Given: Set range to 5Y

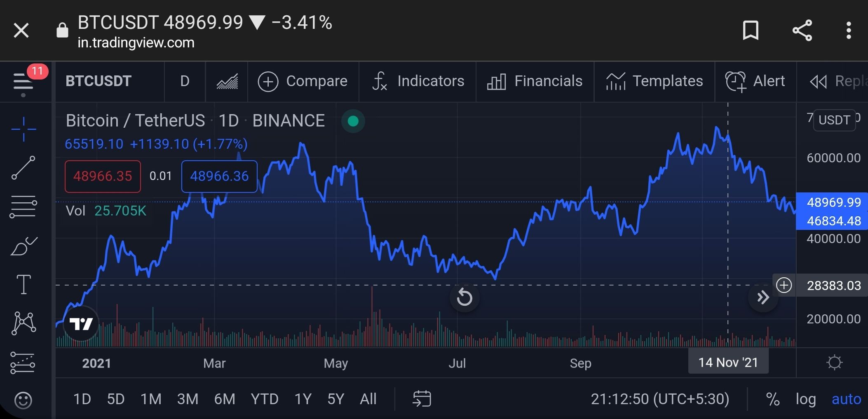Looking at the screenshot, I should 335,399.
